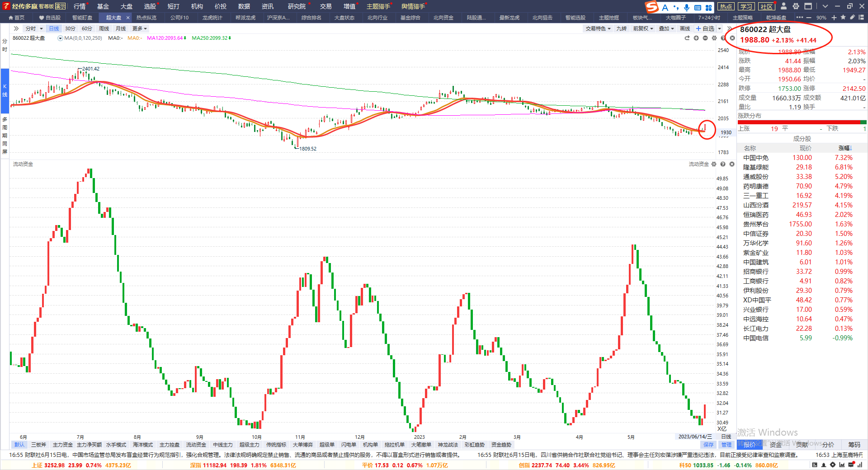Screen dimensions: 868x470
Task: Open settings gear in title bar
Action: (x=796, y=6)
